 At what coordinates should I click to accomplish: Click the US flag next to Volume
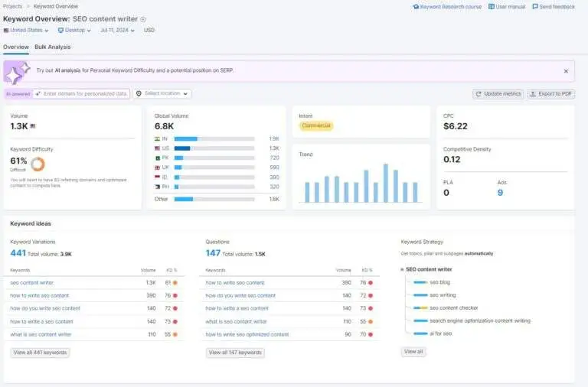pyautogui.click(x=33, y=126)
